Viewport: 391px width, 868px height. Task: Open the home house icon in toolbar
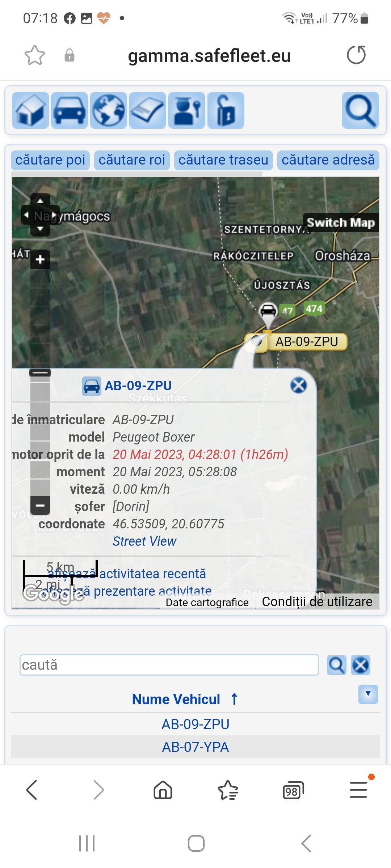pyautogui.click(x=30, y=110)
